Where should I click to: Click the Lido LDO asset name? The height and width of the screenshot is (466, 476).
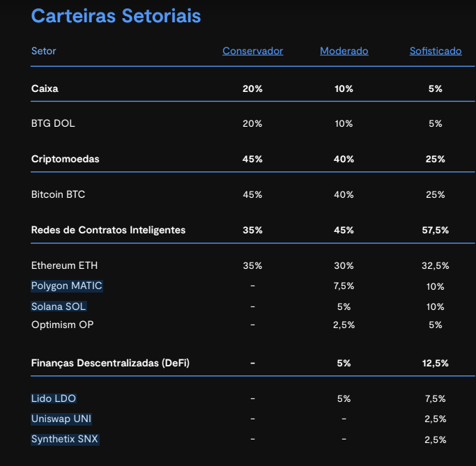click(54, 398)
